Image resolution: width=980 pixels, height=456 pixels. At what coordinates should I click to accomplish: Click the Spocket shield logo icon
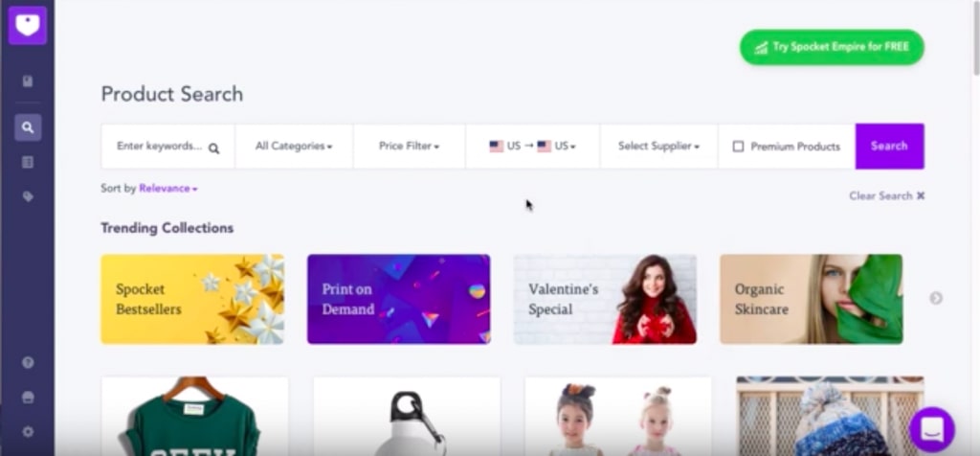pos(28,25)
